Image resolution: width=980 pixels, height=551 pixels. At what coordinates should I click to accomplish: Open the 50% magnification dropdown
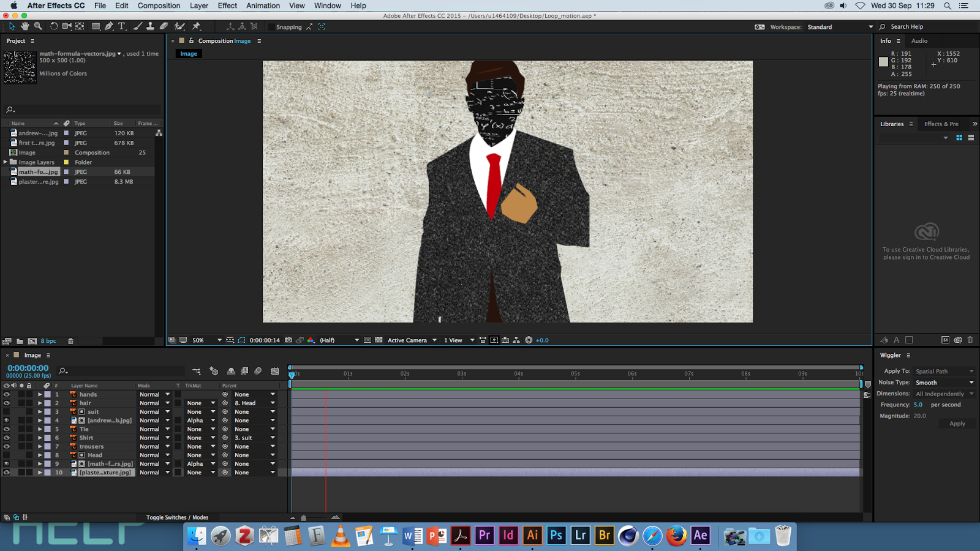point(219,340)
